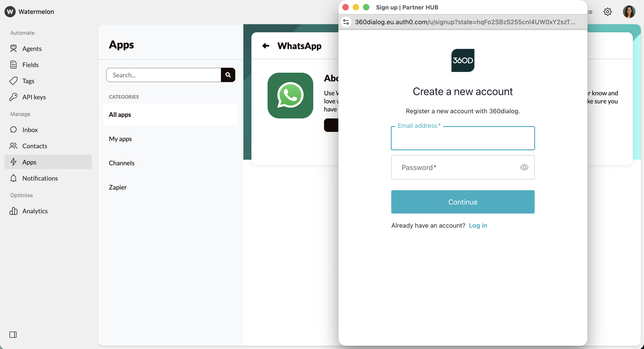The image size is (644, 349).
Task: Collapse the sidebar with the panel toggle
Action: point(13,334)
